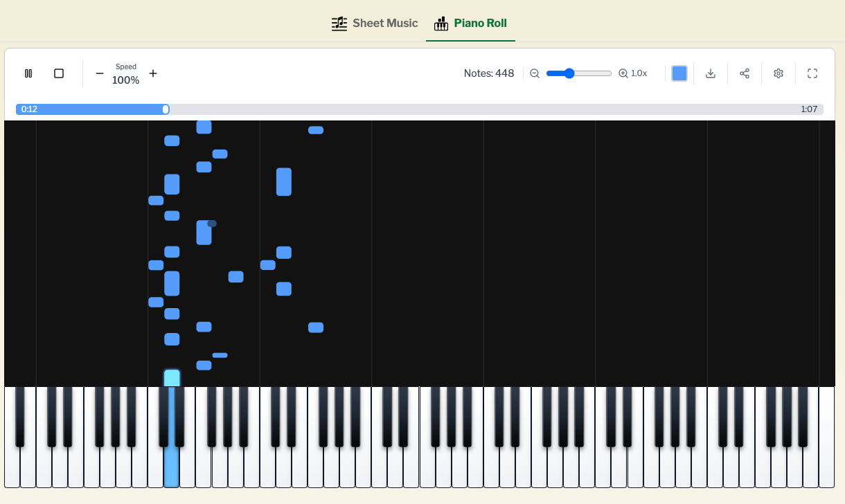Download the piano roll

click(711, 73)
